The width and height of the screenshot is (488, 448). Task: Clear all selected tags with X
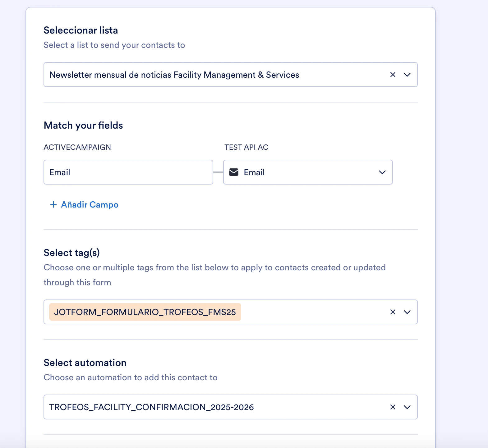pyautogui.click(x=393, y=312)
